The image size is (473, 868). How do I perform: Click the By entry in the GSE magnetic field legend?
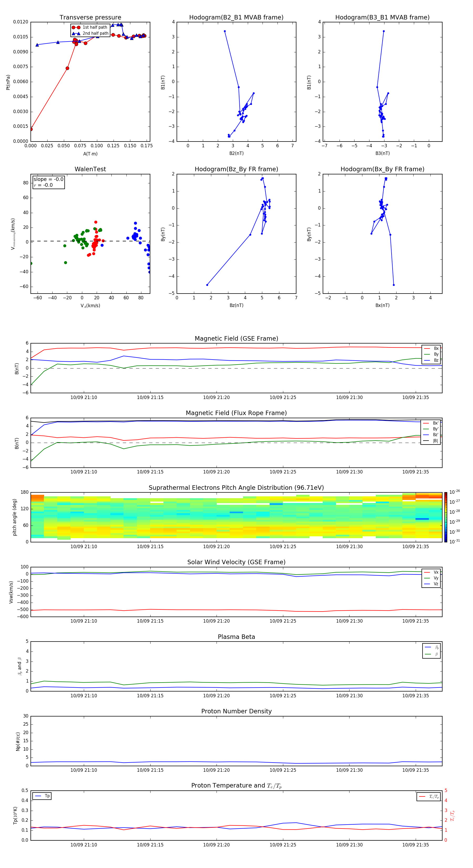click(x=431, y=355)
